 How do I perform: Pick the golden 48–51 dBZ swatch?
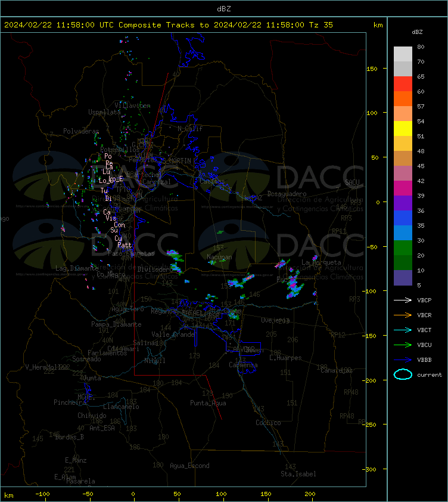pos(403,144)
